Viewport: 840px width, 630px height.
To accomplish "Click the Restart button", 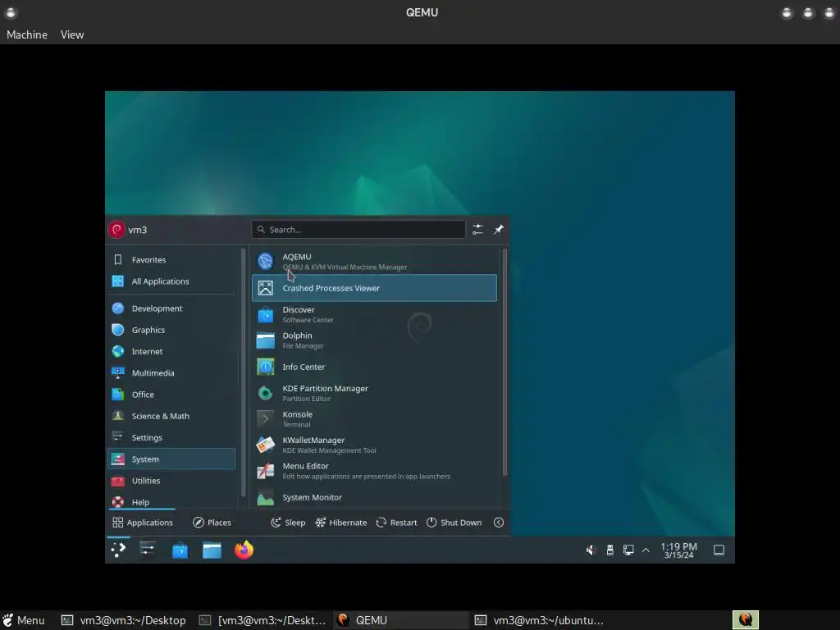I will [x=396, y=523].
